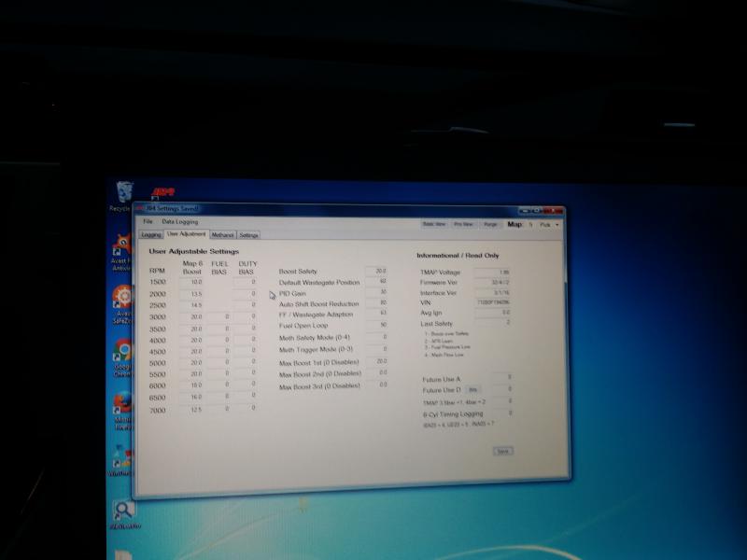Open the red JB4 desktop shortcut
747x560 pixels.
tap(162, 192)
